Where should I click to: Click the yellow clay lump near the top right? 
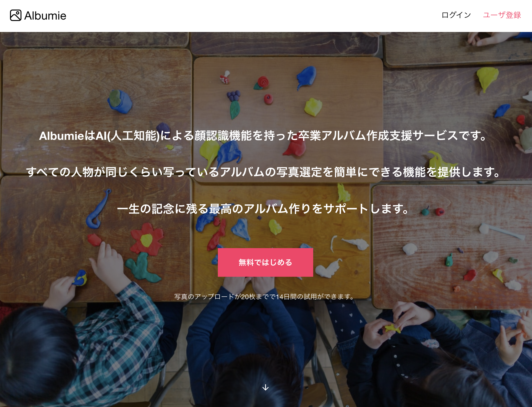[487, 79]
